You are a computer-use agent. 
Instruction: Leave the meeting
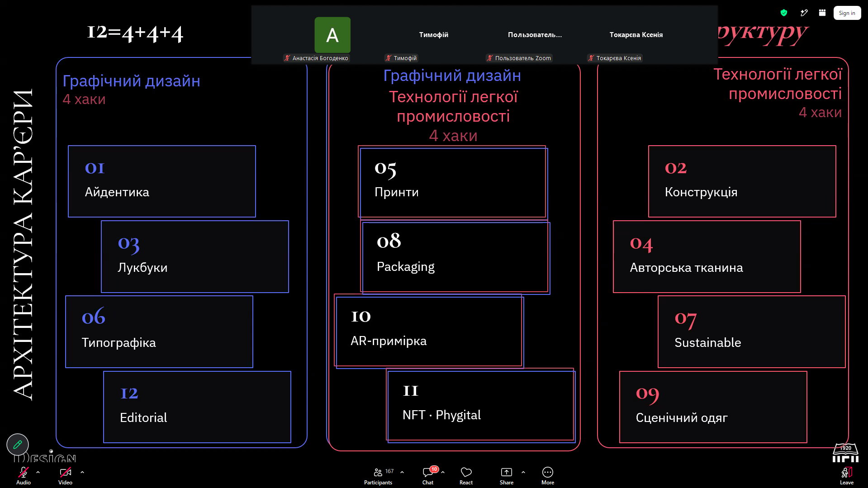pos(847,475)
